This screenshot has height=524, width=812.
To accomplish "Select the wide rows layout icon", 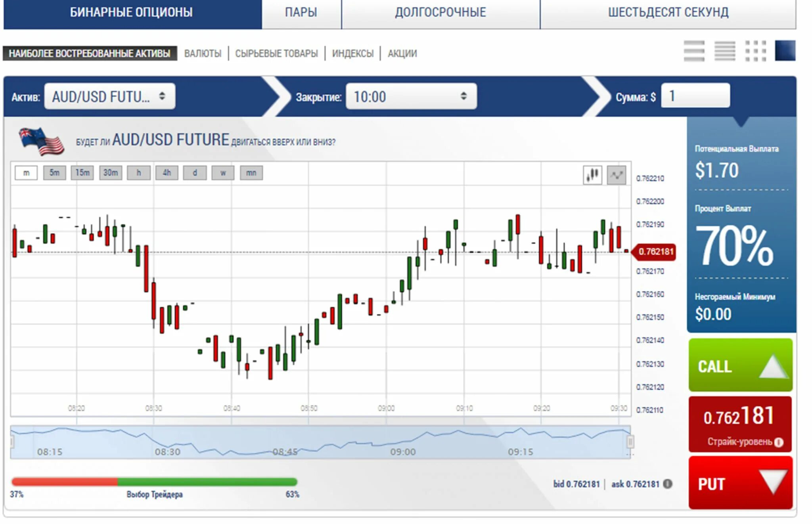I will tap(694, 51).
